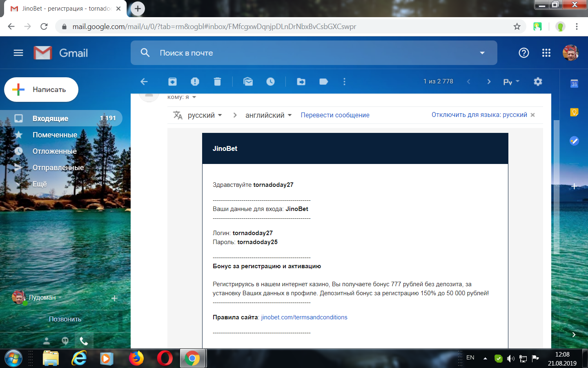Open 'Лудоман' hangouts status dropdown
Screen dimensions: 588x368
click(45, 297)
